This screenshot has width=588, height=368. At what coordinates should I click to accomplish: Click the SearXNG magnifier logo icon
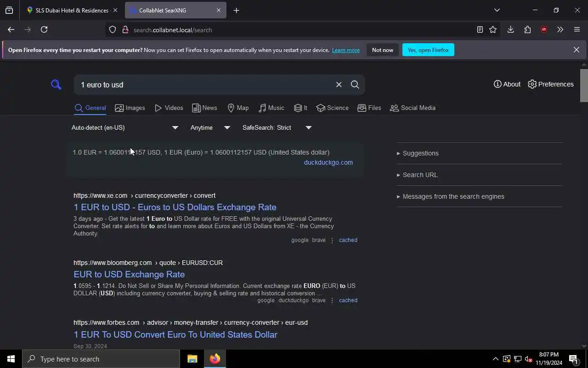click(x=56, y=85)
